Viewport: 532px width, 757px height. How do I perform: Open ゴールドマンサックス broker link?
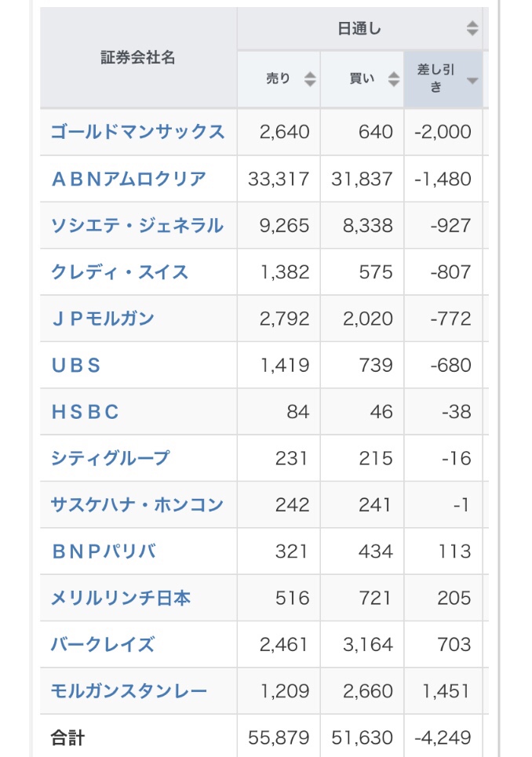(137, 132)
